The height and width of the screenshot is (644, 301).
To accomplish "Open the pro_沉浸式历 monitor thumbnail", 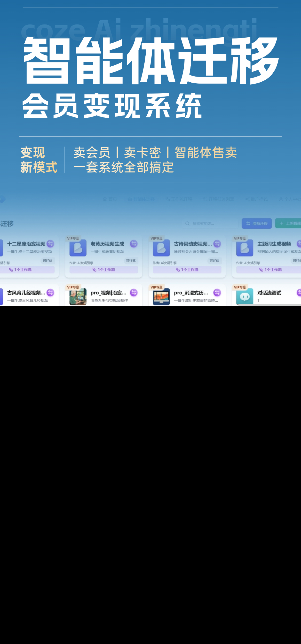I will [x=161, y=296].
